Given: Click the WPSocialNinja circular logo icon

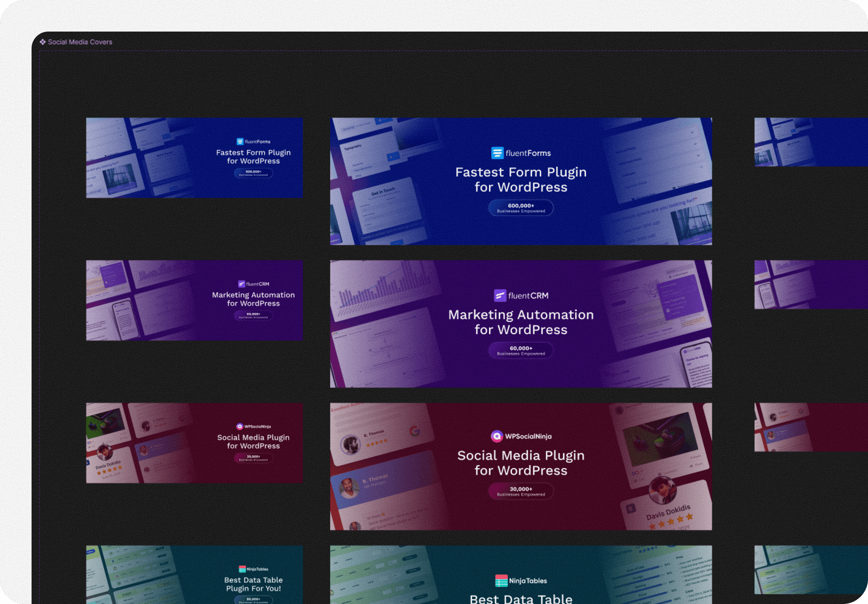Looking at the screenshot, I should [498, 436].
